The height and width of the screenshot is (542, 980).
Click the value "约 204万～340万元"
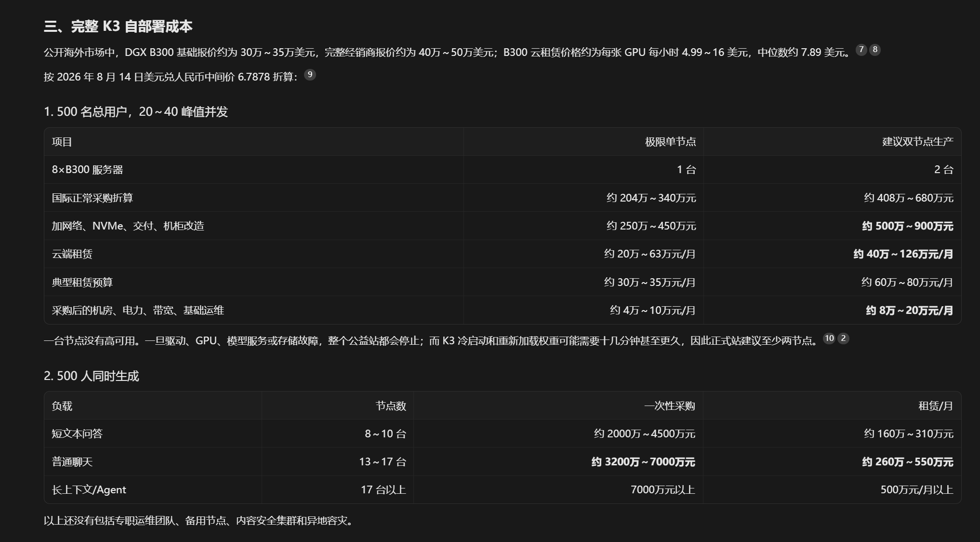tap(651, 198)
